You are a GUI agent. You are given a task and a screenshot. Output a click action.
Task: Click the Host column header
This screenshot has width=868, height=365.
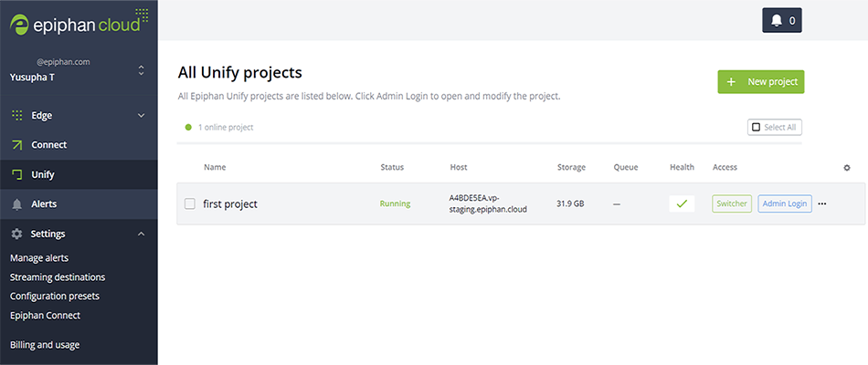click(459, 167)
